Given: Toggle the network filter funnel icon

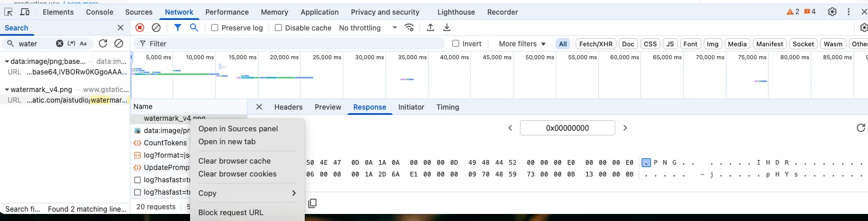Looking at the screenshot, I should [178, 28].
